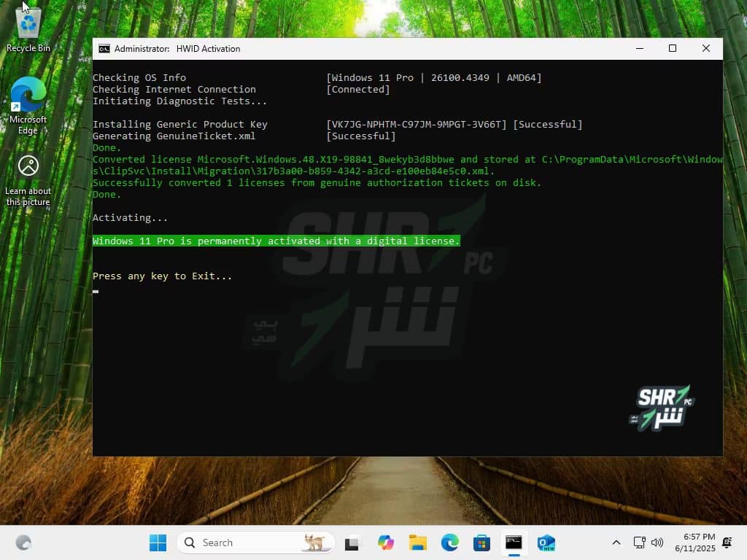Open the clock showing 6:57 PM
747x560 pixels.
(x=694, y=542)
